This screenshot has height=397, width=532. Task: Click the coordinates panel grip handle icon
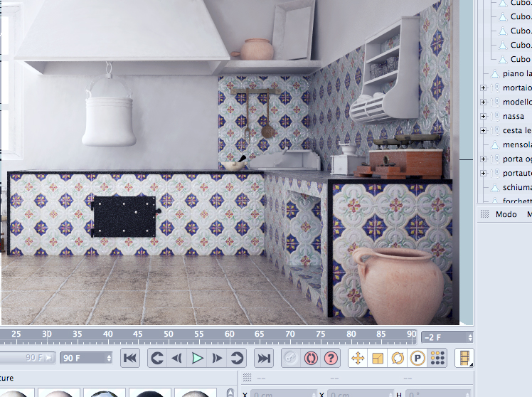tap(248, 377)
